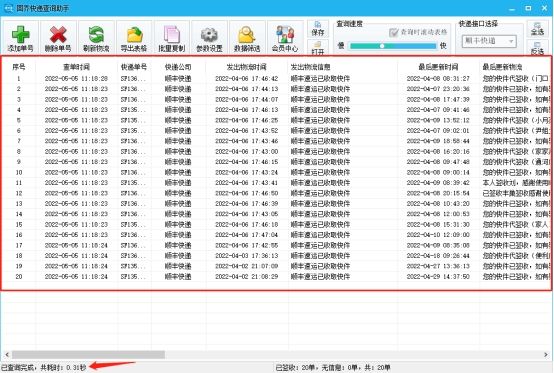The image size is (554, 373).
Task: Click the 全选 select all button
Action: [x=537, y=29]
